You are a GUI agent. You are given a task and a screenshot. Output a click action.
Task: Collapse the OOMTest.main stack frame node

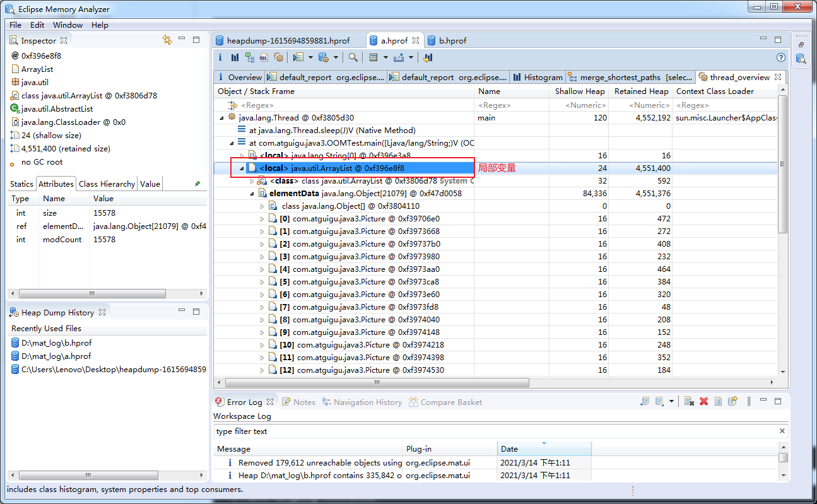pyautogui.click(x=232, y=143)
